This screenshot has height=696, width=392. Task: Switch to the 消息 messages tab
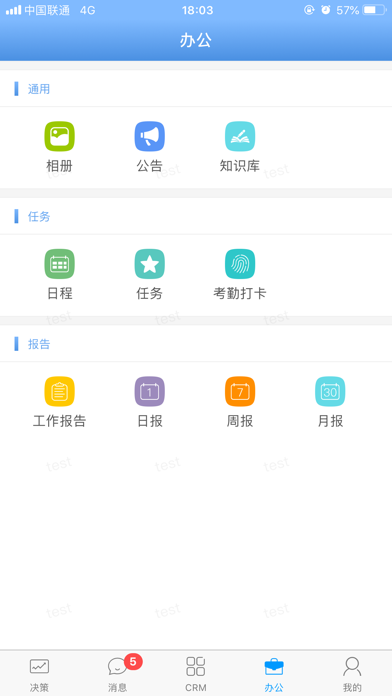[118, 674]
